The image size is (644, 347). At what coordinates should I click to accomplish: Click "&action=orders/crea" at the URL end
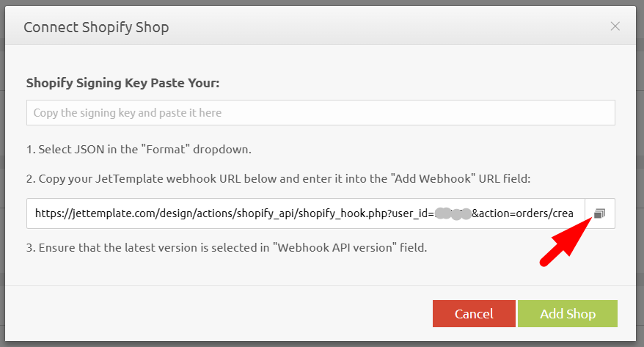522,213
